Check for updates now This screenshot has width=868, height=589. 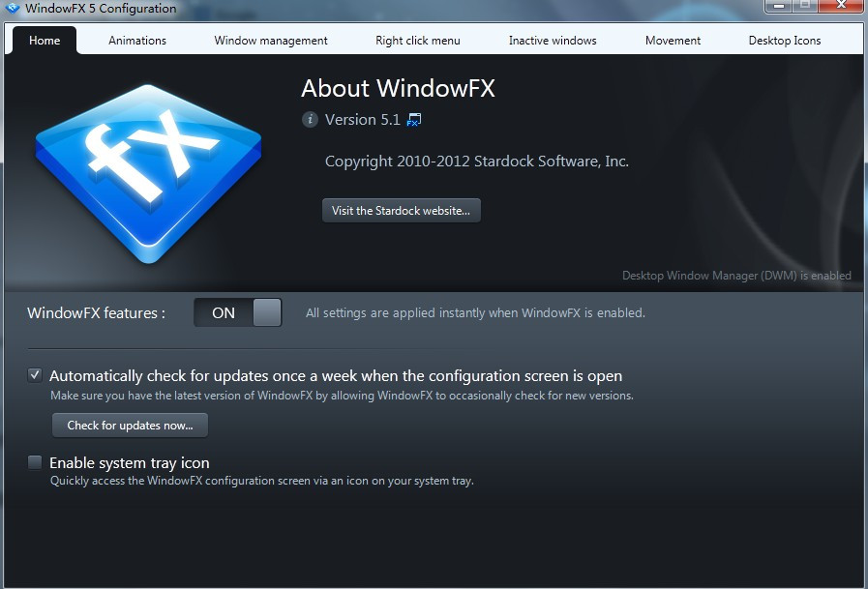(x=130, y=425)
